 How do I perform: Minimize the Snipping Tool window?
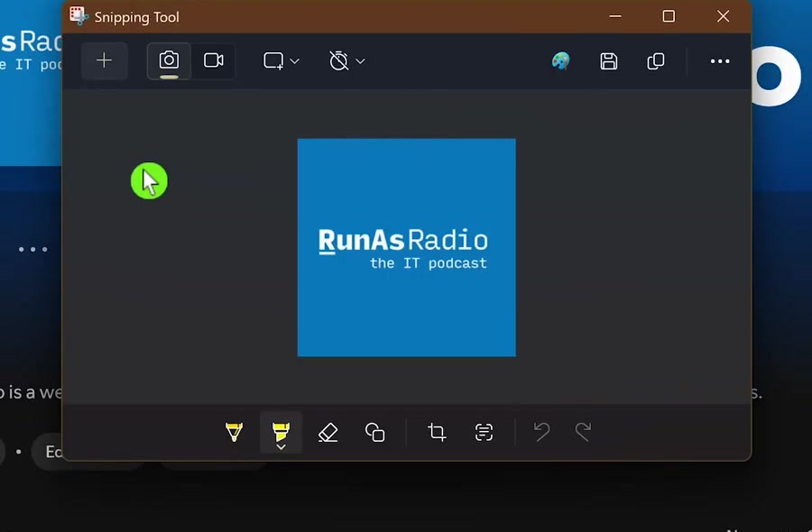[615, 16]
